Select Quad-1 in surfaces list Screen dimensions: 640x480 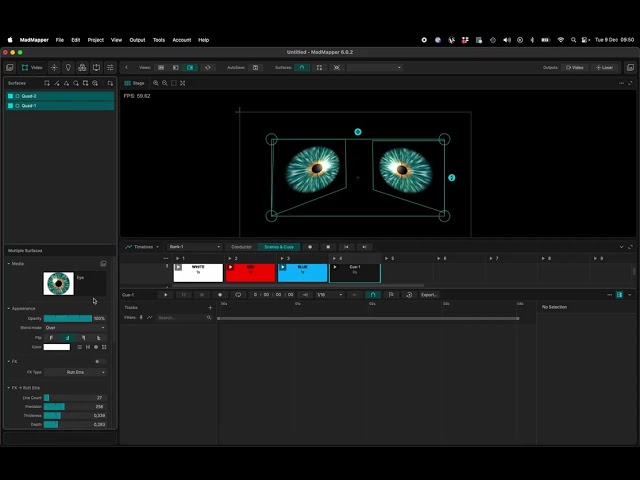tap(60, 106)
